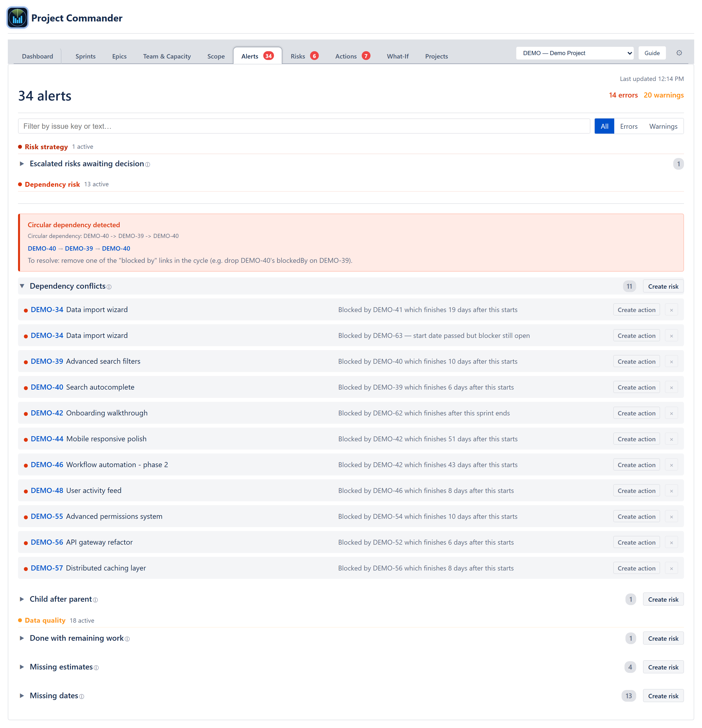
Task: Open DEMO-39 link in circular dependency banner
Action: click(x=79, y=248)
